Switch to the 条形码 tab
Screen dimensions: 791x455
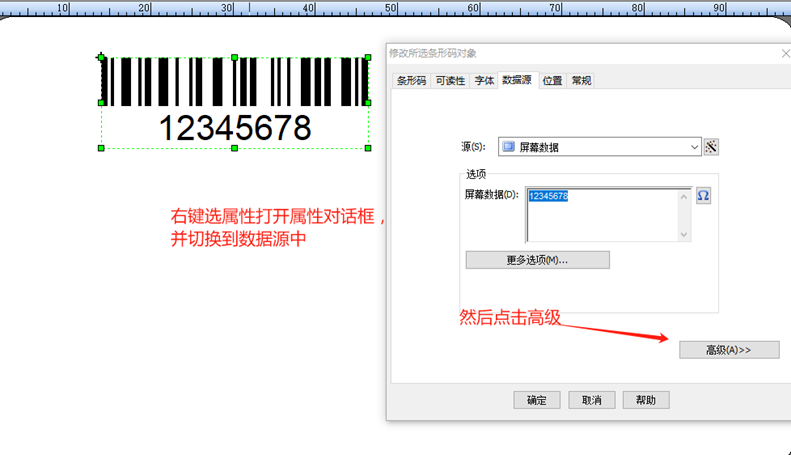pos(411,81)
